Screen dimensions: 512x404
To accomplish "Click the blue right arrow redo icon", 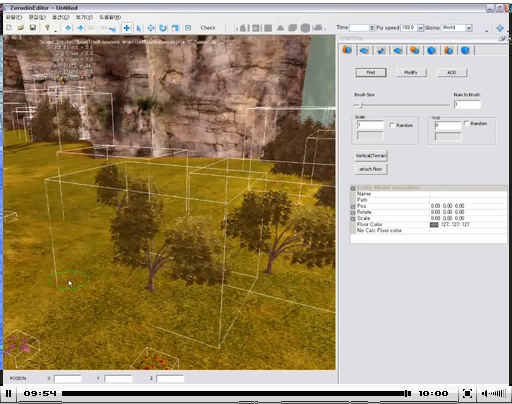I will pyautogui.click(x=80, y=28).
